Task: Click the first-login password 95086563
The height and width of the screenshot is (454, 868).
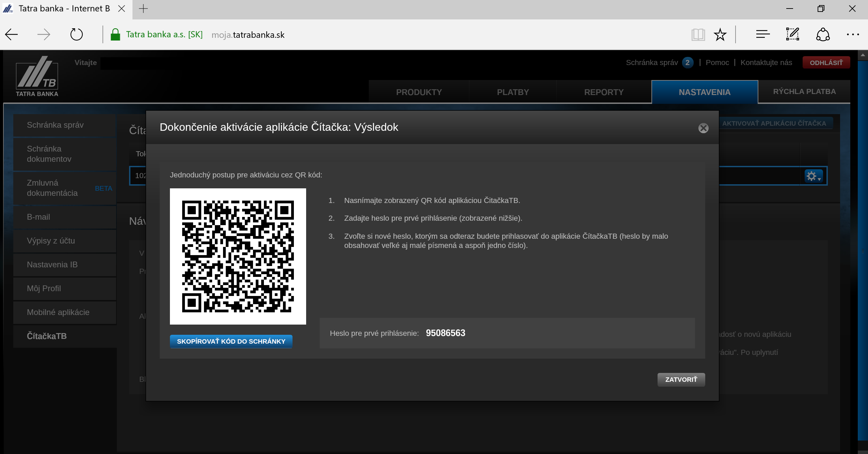Action: click(445, 333)
